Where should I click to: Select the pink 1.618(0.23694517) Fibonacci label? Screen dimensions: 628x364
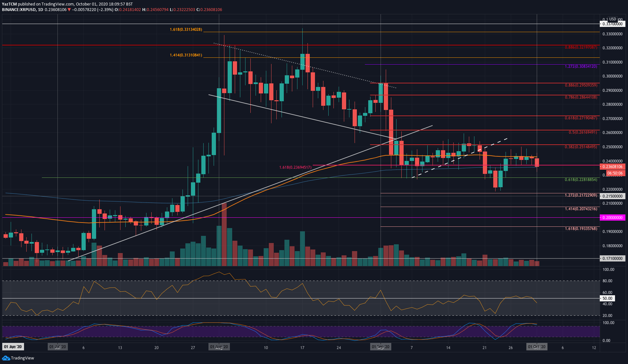tap(295, 167)
